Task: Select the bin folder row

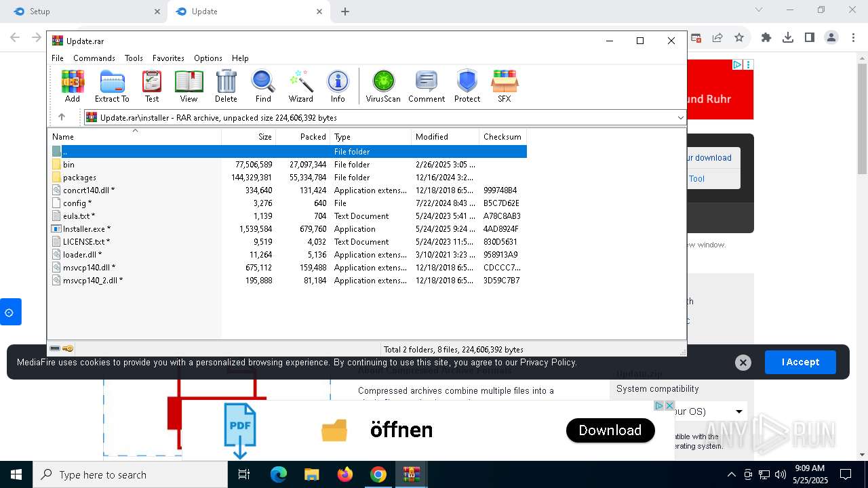Action: 288,165
